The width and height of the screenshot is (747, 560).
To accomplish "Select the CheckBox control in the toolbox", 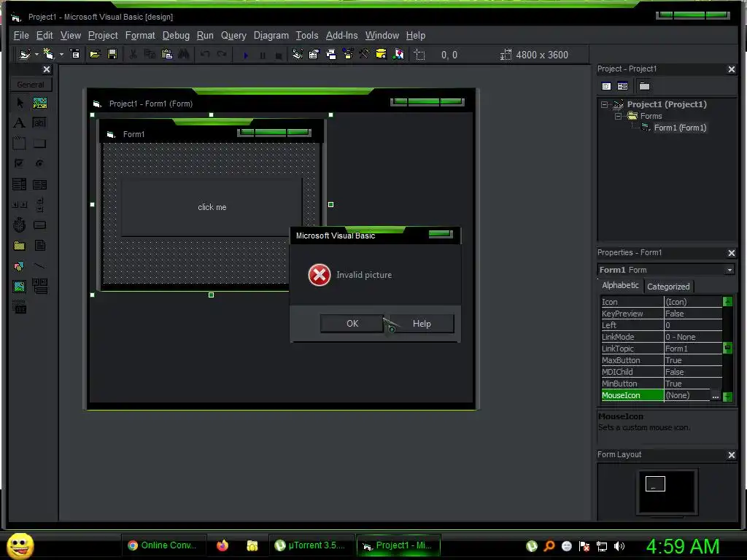I will click(20, 163).
